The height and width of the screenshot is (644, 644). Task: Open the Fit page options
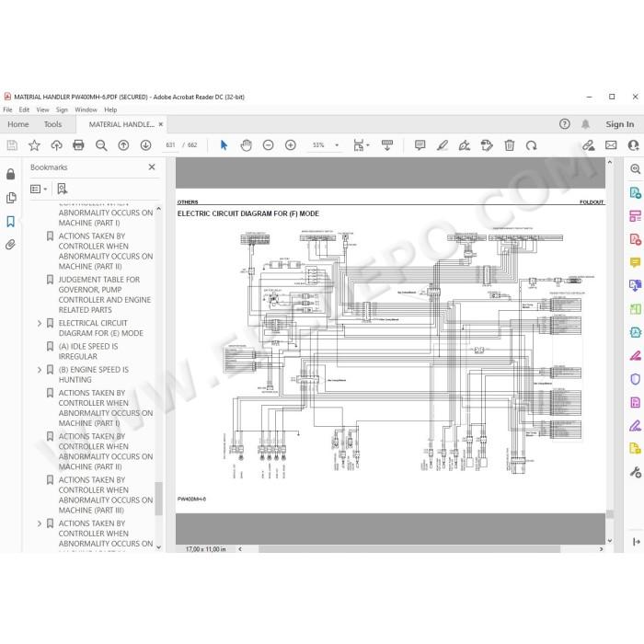click(361, 145)
